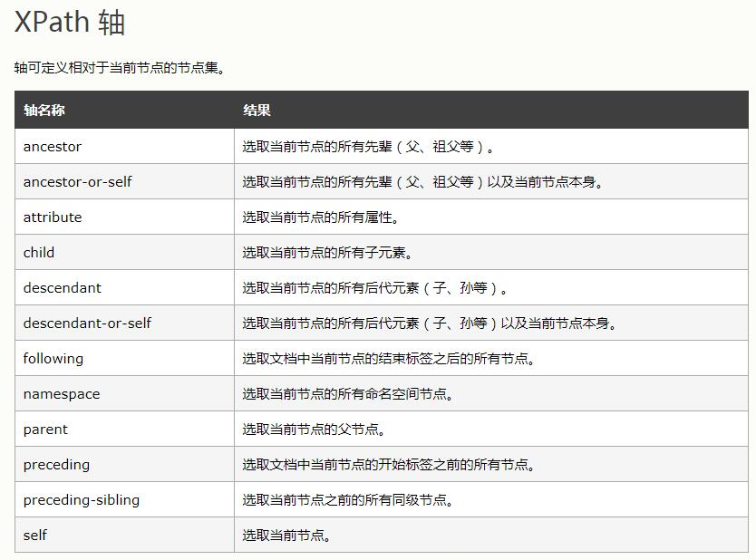The height and width of the screenshot is (560, 756).
Task: Select the 'child' axis name cell
Action: pos(124,252)
